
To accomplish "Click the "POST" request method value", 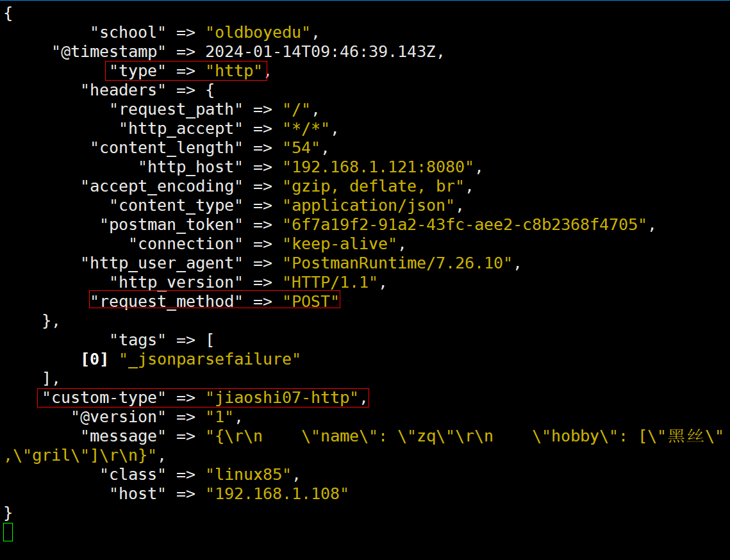I will (311, 302).
